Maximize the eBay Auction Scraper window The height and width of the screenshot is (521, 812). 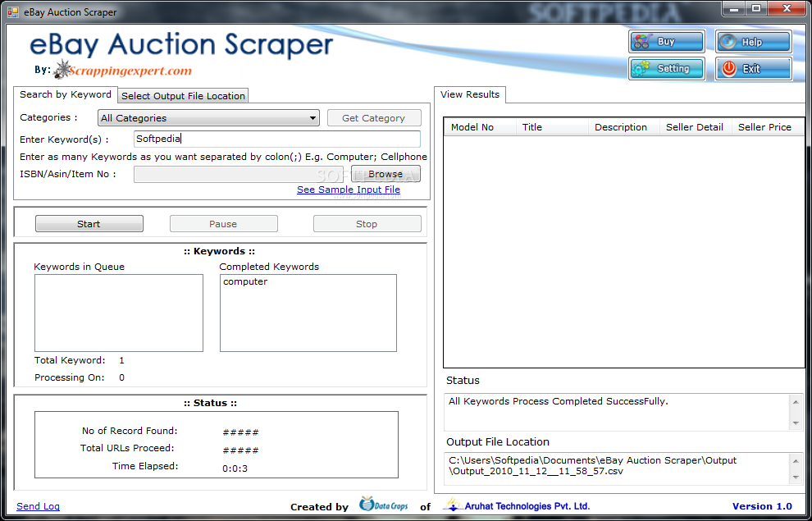pos(756,9)
